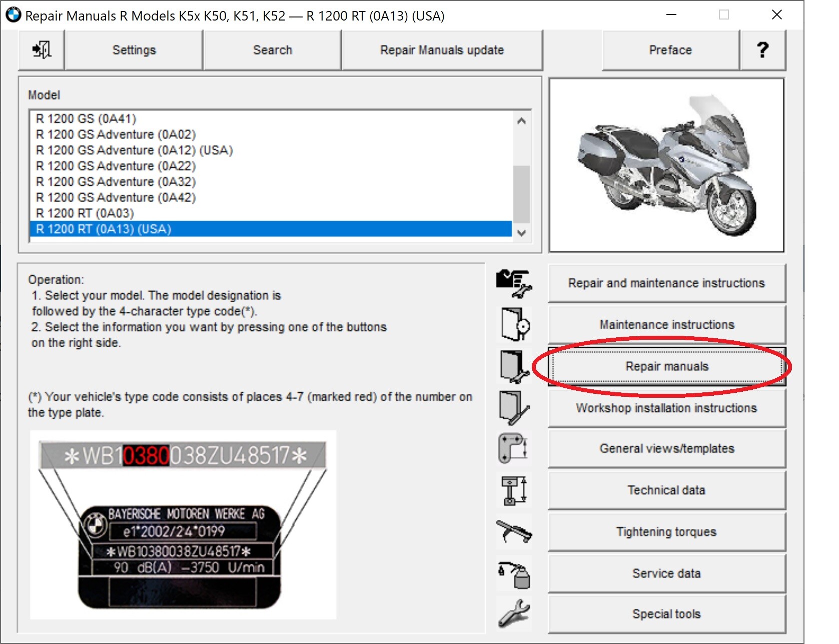Open General views/templates
Screen dimensions: 839x644
667,449
